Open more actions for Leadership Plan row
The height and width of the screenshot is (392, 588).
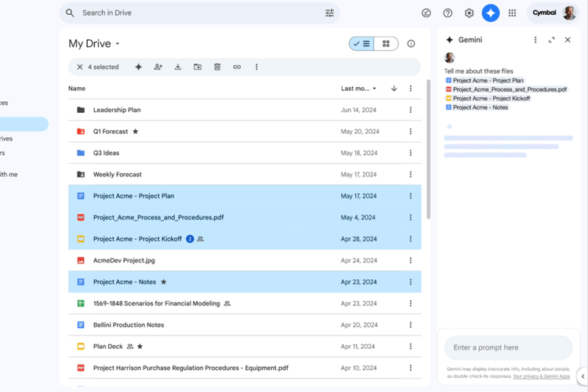click(410, 110)
